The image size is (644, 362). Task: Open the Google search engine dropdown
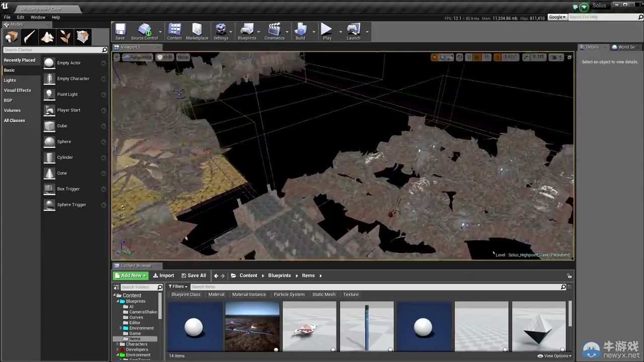(x=557, y=17)
